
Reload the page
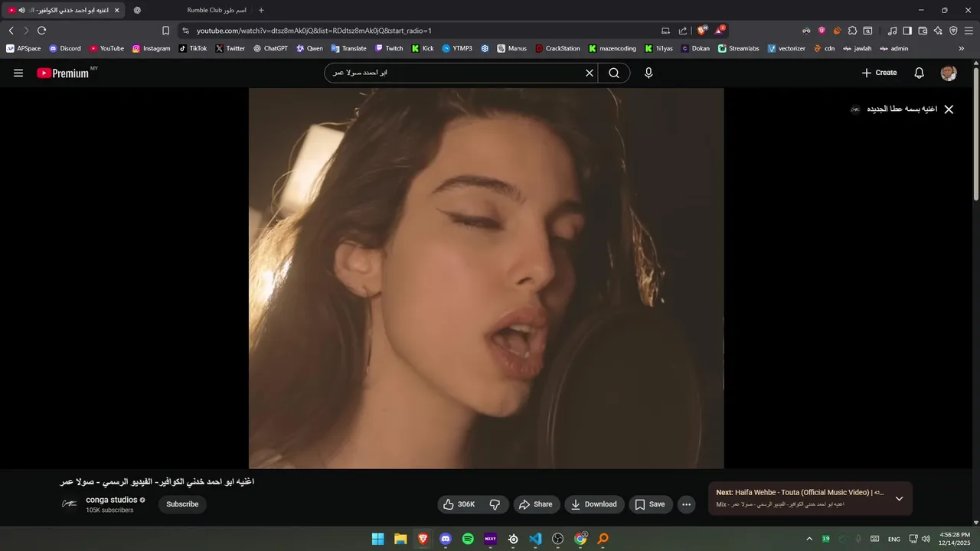[41, 31]
